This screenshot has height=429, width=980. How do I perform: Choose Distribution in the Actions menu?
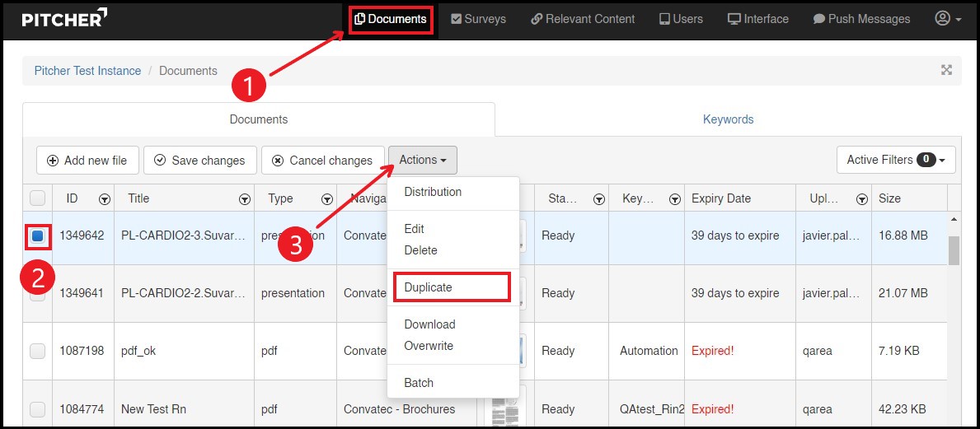click(433, 192)
